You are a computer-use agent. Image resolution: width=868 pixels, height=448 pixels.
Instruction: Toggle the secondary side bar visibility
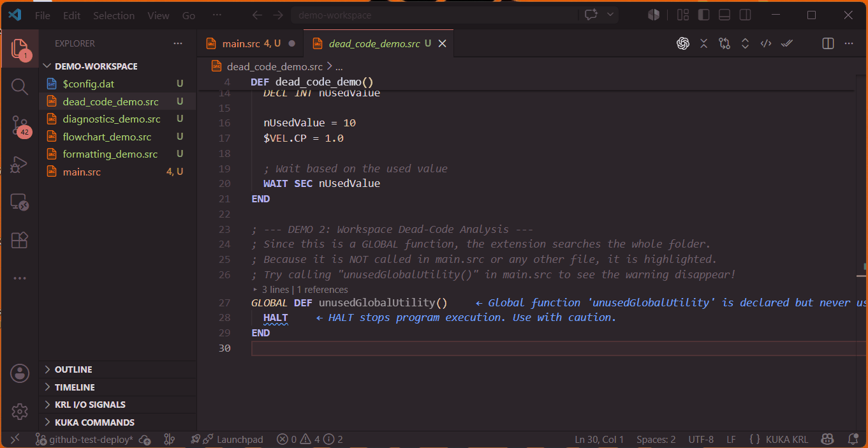tap(745, 15)
